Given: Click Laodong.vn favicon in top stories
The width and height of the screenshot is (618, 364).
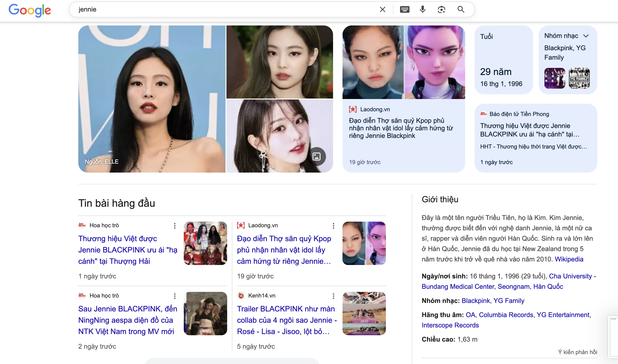Looking at the screenshot, I should [x=241, y=225].
